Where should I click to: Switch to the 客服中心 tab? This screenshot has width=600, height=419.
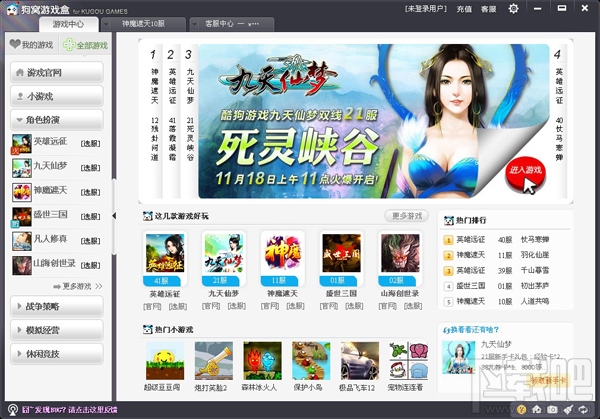click(232, 24)
